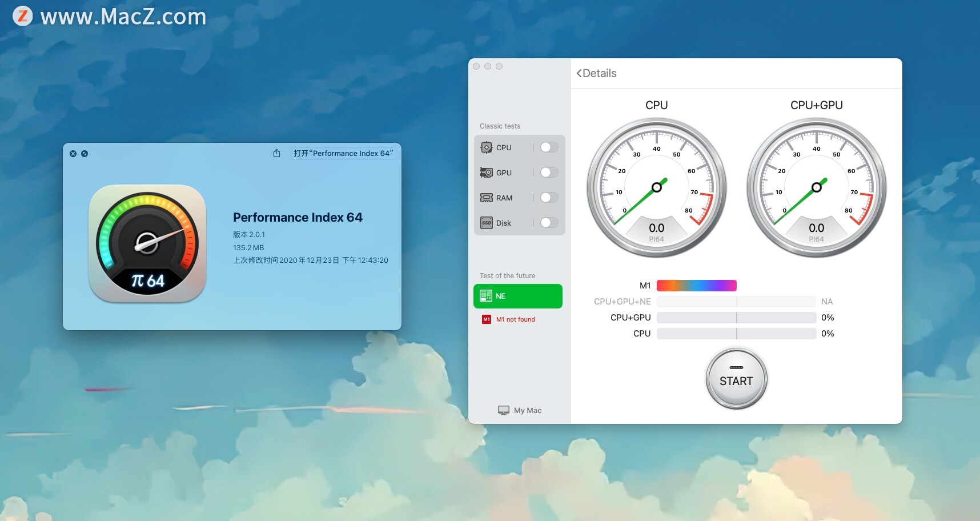Screen dimensions: 980x521
Task: Select the RAM row label in Classic tests
Action: tap(504, 198)
